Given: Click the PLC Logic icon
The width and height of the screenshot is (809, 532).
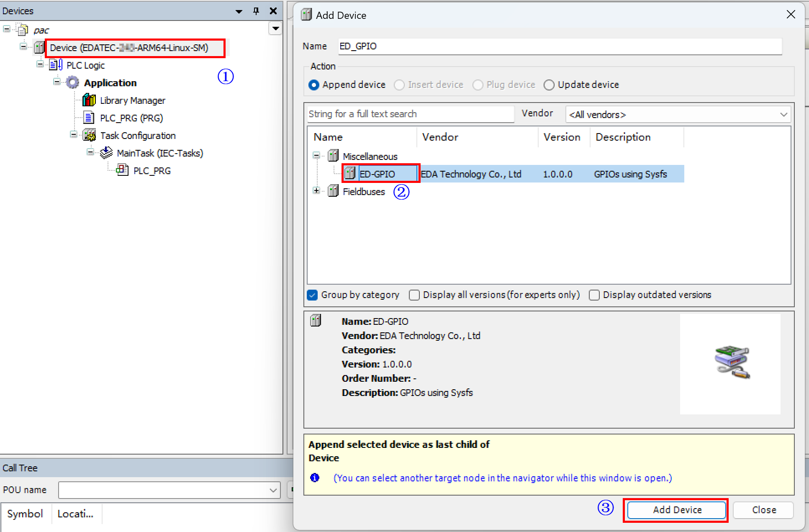Looking at the screenshot, I should 56,65.
